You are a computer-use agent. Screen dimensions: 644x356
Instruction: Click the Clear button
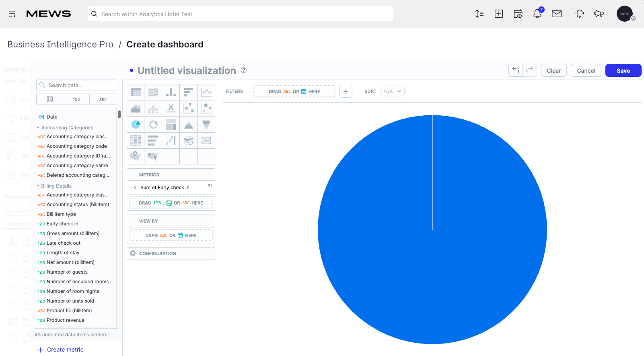554,70
